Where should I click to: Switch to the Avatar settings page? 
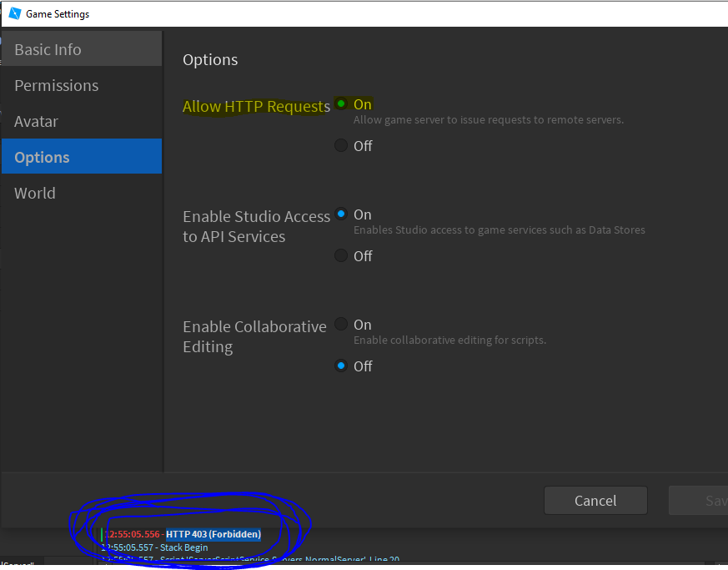(x=37, y=121)
